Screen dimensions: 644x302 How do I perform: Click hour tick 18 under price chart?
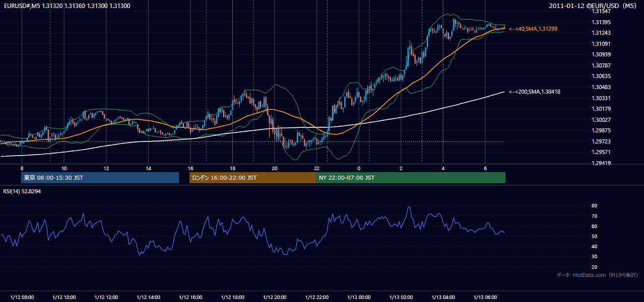pyautogui.click(x=232, y=168)
